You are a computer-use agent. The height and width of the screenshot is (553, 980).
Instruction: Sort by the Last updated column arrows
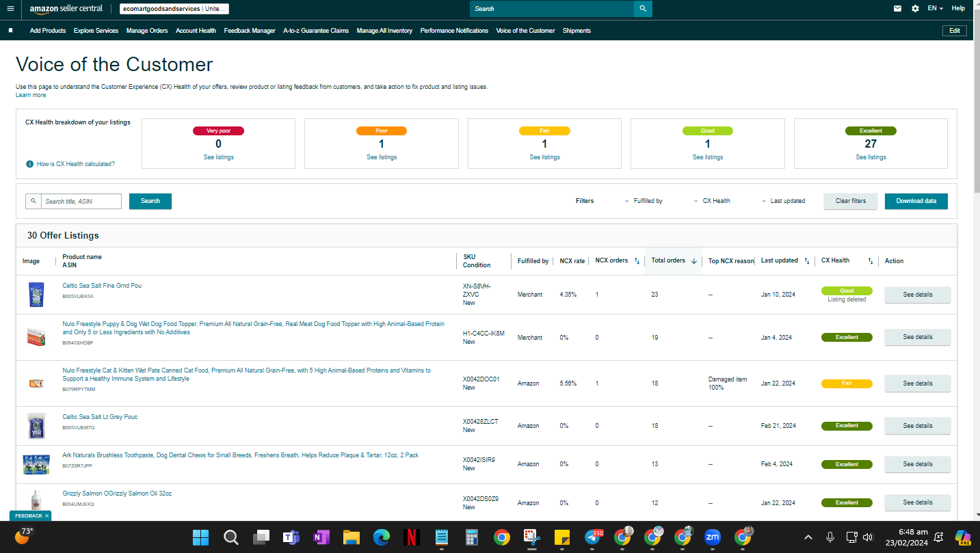point(807,260)
